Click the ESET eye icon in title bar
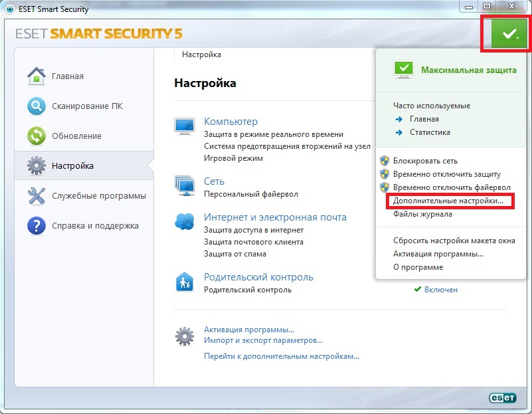This screenshot has height=414, width=532. pos(10,9)
